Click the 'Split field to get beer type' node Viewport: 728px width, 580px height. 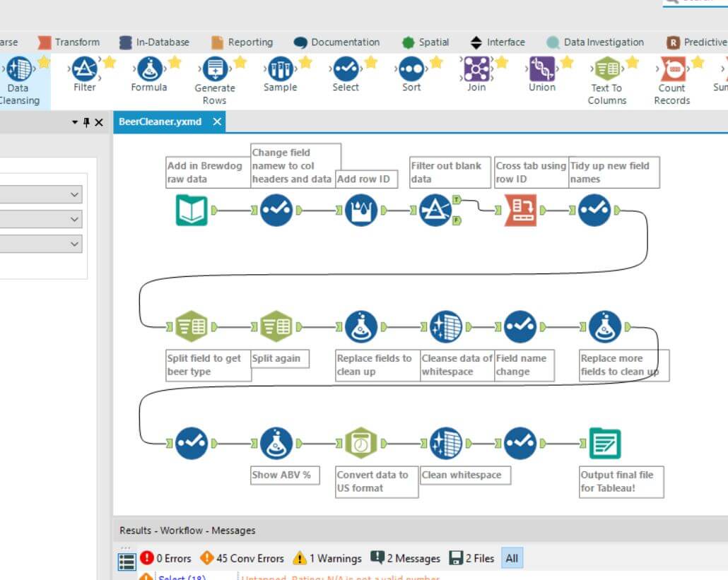(192, 326)
